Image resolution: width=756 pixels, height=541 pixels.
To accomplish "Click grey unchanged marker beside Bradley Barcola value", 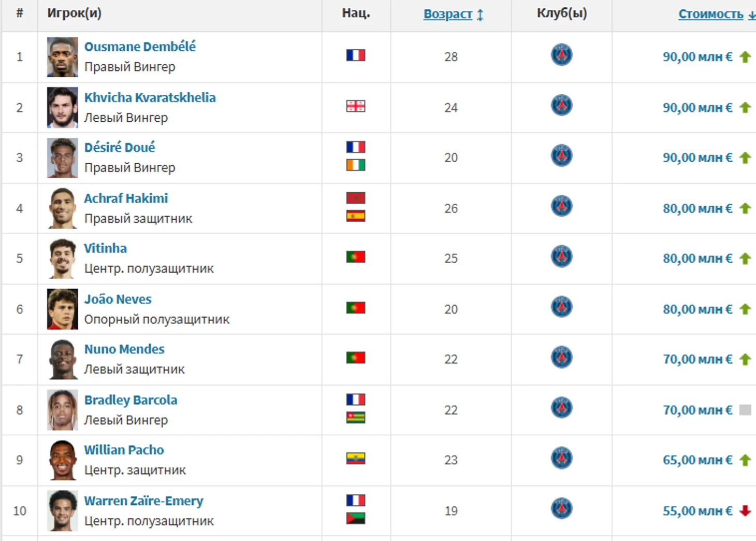I will [745, 410].
